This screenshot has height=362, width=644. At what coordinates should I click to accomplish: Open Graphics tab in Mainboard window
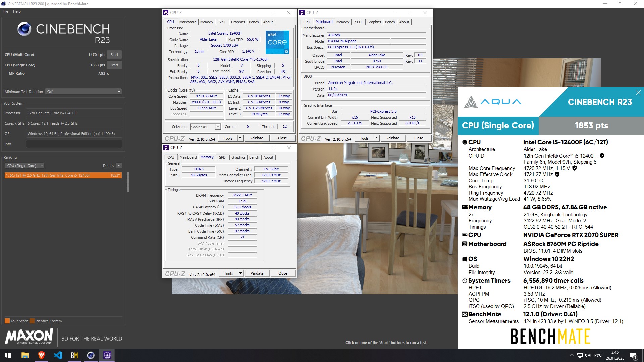[x=374, y=22]
